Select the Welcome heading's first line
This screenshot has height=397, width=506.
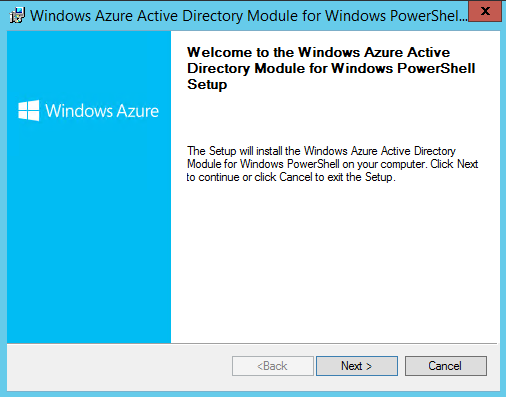[x=318, y=52]
